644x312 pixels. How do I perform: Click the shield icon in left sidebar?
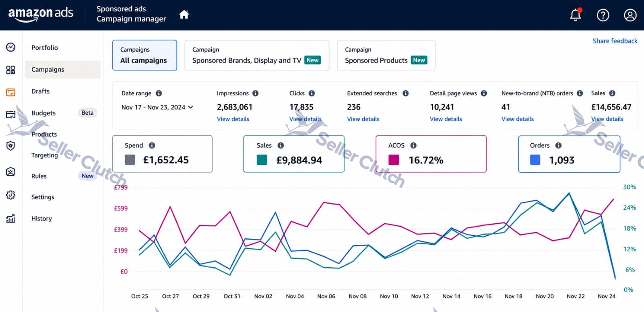point(11,146)
